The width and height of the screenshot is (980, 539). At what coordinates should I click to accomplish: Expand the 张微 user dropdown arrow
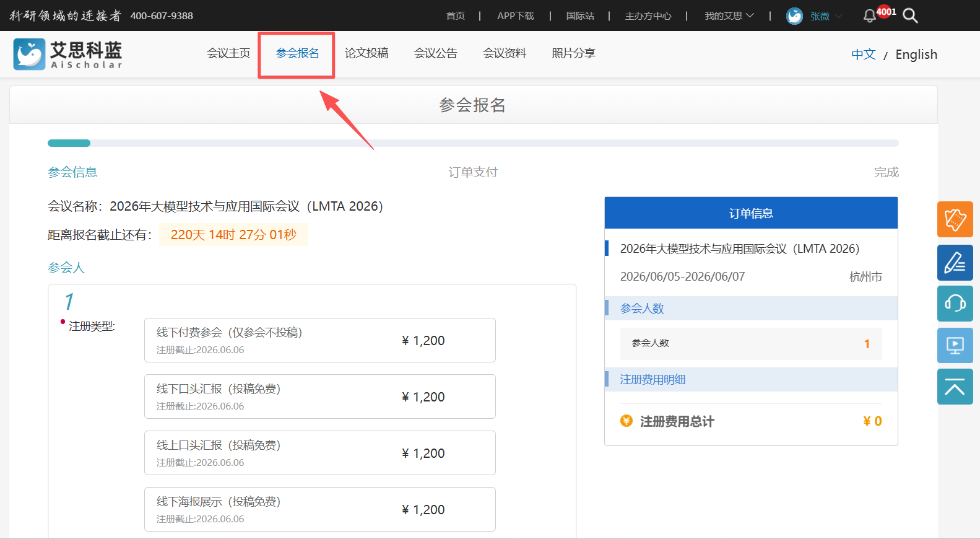838,16
